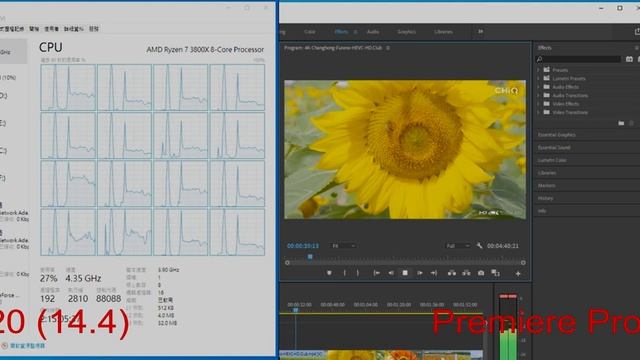Select the Program monitor playhead marker

pos(310,257)
